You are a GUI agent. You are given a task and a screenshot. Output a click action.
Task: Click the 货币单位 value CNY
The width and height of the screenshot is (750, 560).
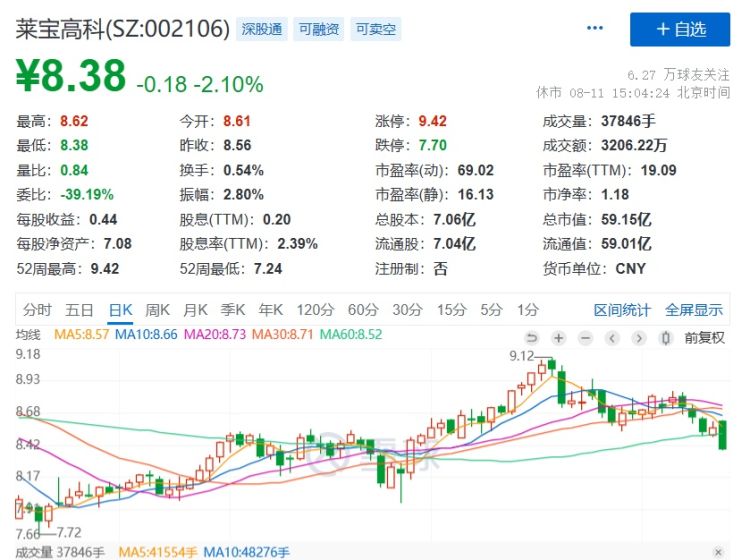(630, 269)
